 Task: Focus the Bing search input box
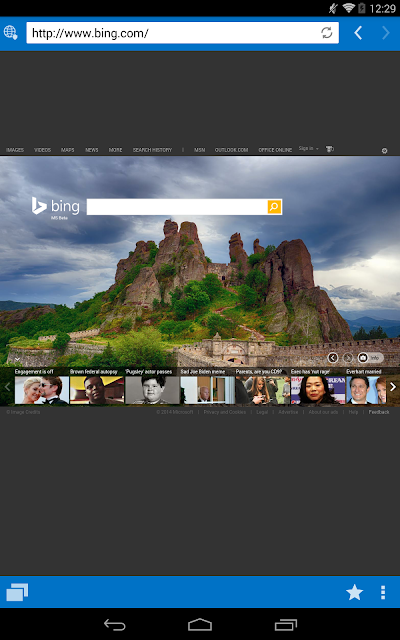(177, 207)
